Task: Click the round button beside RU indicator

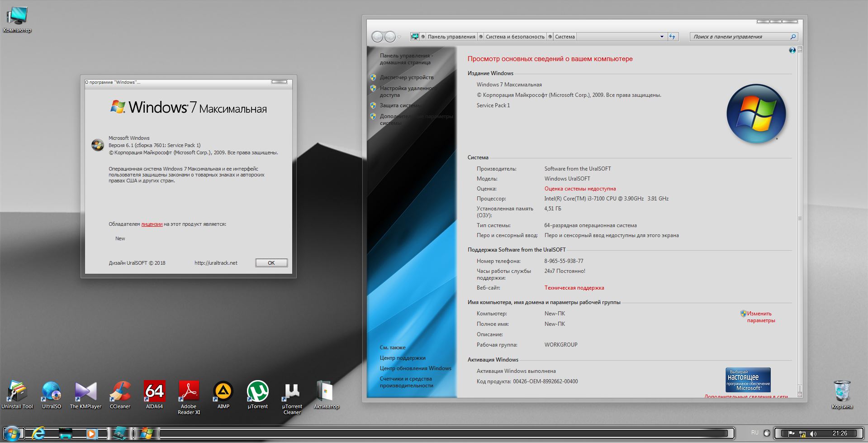Action: (767, 433)
